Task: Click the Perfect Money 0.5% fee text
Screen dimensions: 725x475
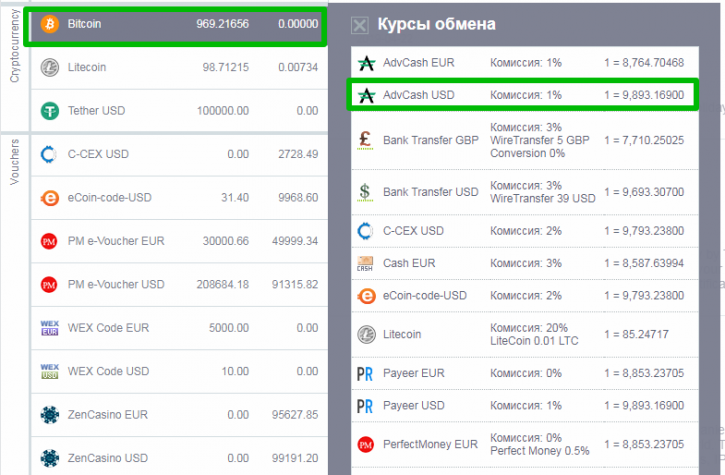Action: click(540, 451)
